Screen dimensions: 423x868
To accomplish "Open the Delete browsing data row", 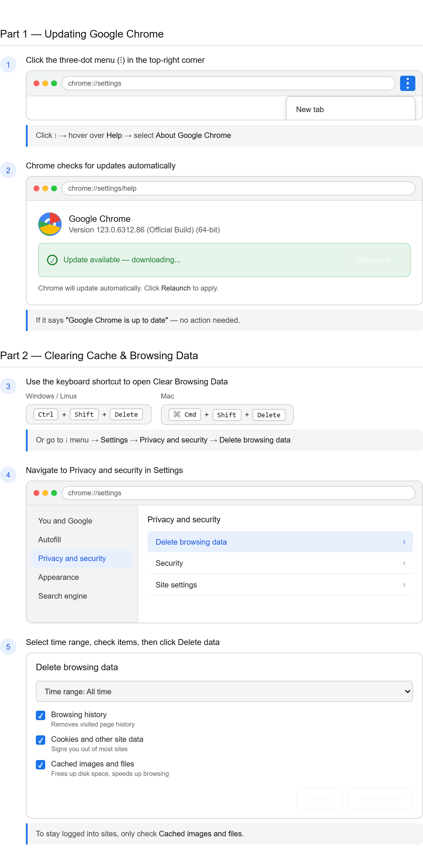I will [280, 542].
